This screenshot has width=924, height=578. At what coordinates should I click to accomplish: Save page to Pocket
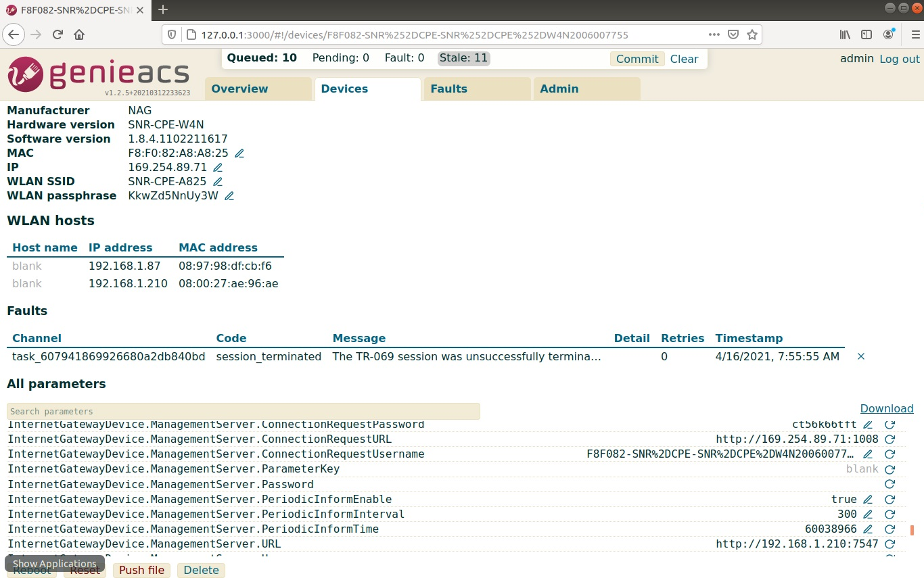733,34
